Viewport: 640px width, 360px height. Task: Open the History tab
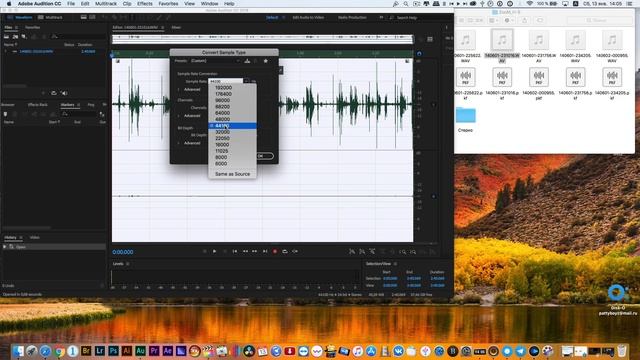(10, 238)
